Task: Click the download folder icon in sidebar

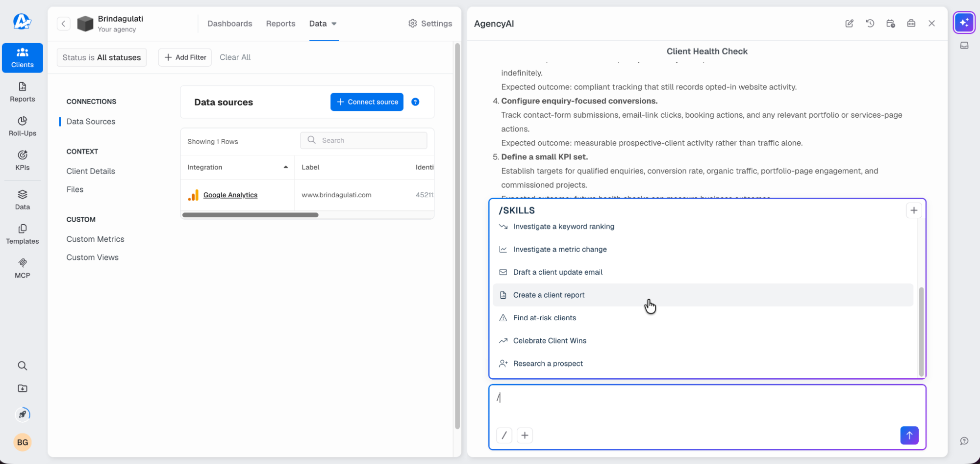Action: [x=23, y=388]
